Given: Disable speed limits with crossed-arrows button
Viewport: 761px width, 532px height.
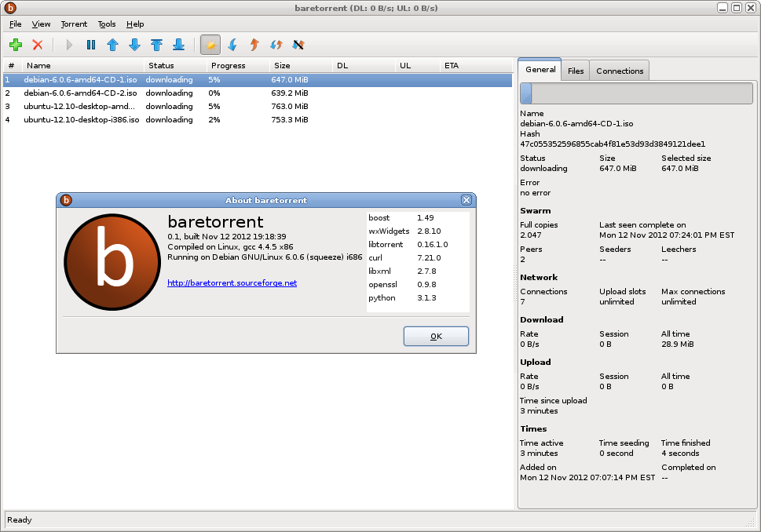Looking at the screenshot, I should 298,45.
